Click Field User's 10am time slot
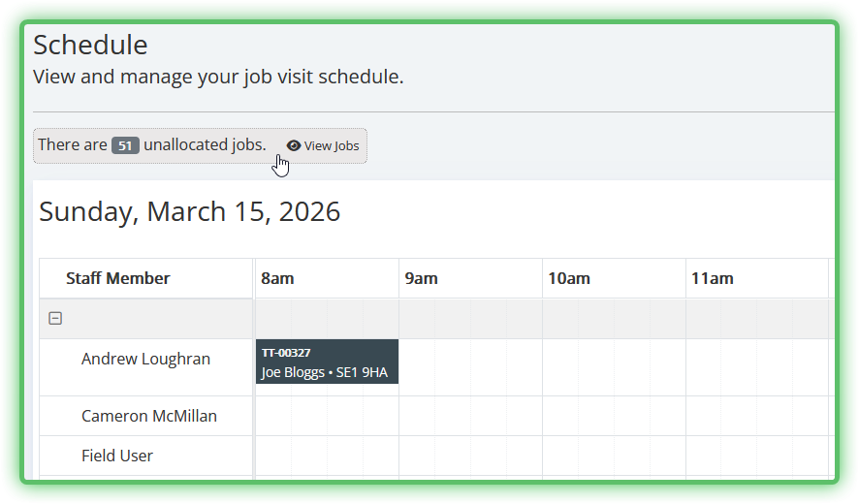 point(614,456)
